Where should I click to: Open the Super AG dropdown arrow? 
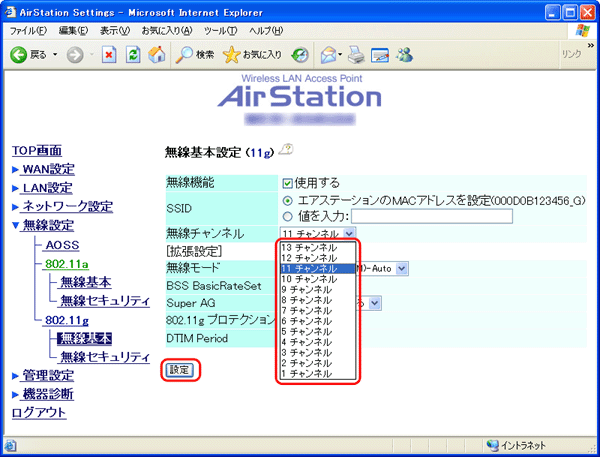pyautogui.click(x=375, y=304)
